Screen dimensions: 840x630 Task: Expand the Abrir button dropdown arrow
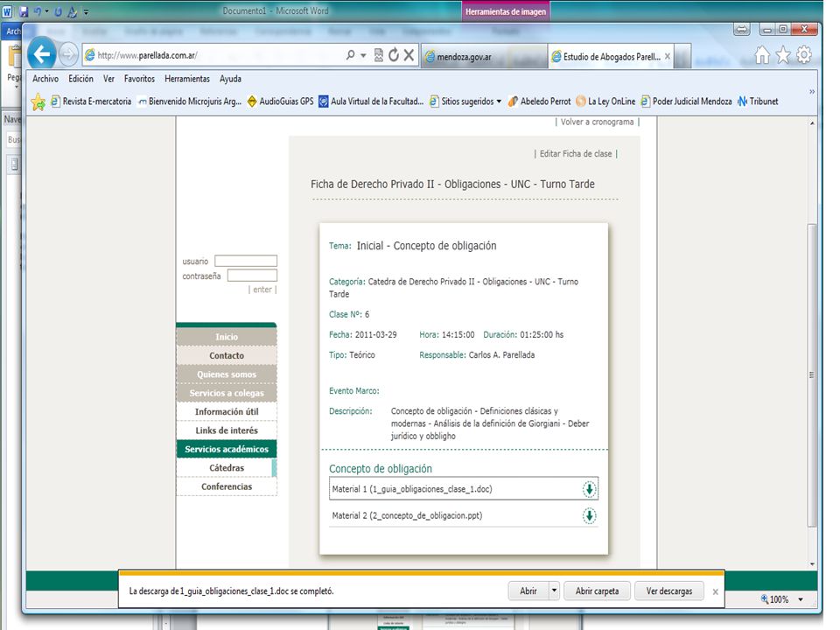click(x=554, y=591)
